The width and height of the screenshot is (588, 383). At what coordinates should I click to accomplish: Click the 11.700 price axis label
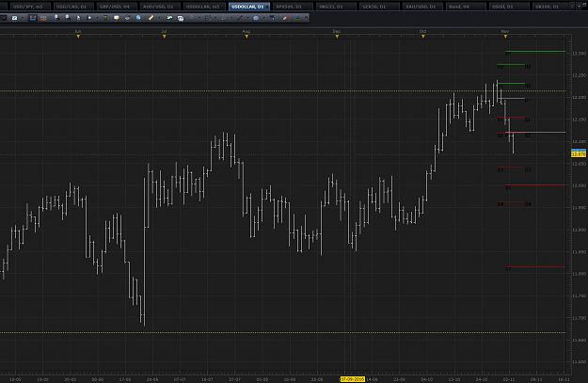point(579,318)
